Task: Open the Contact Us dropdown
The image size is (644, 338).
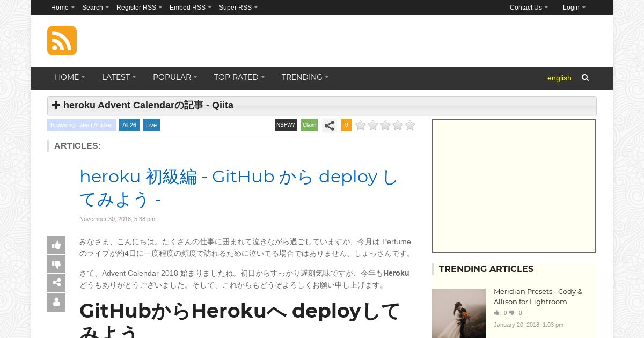Action: 529,8
